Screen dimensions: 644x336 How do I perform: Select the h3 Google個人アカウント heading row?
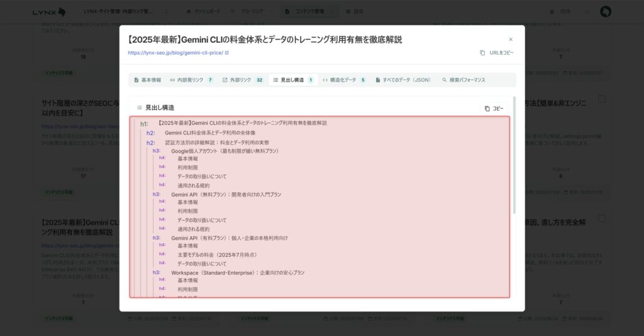coord(224,151)
